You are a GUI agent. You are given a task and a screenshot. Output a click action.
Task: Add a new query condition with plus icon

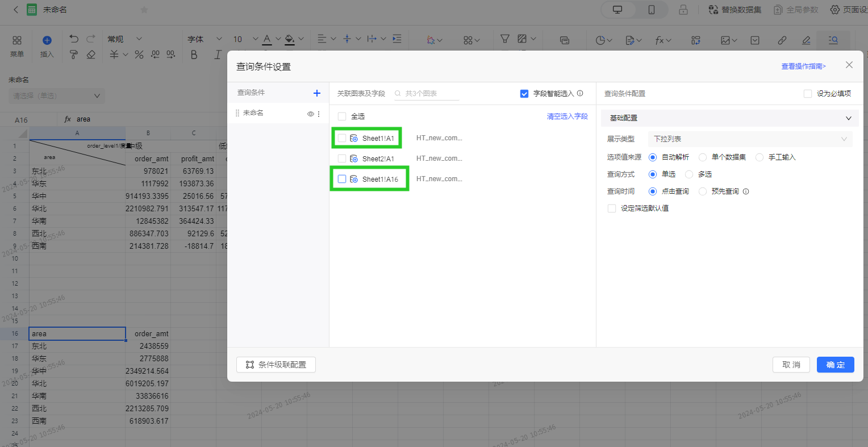point(317,93)
